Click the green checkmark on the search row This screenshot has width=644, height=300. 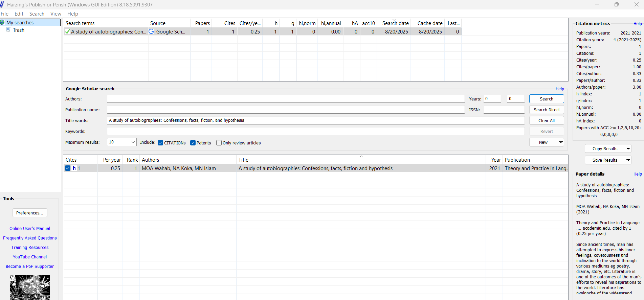coord(68,31)
